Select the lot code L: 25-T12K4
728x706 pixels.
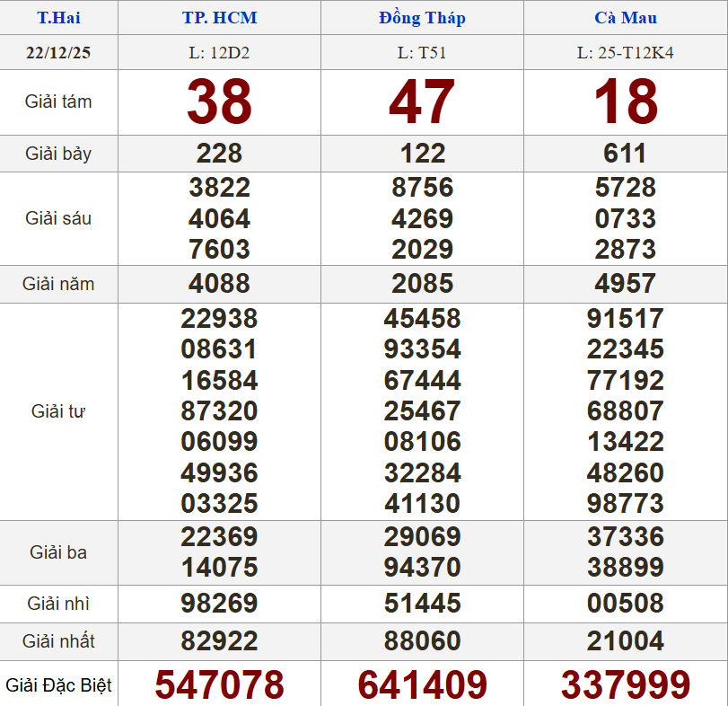(x=625, y=52)
